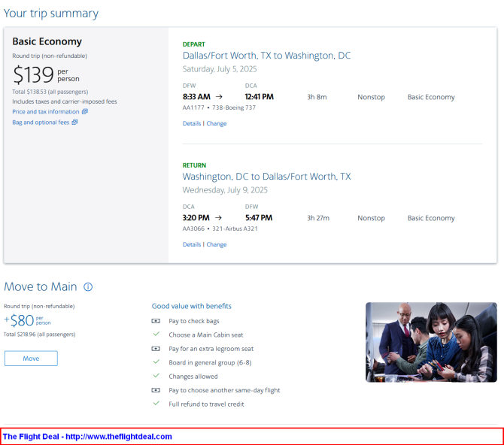Click the checkmark beside Board in general group (6-8)
The height and width of the screenshot is (445, 504).
coord(156,362)
